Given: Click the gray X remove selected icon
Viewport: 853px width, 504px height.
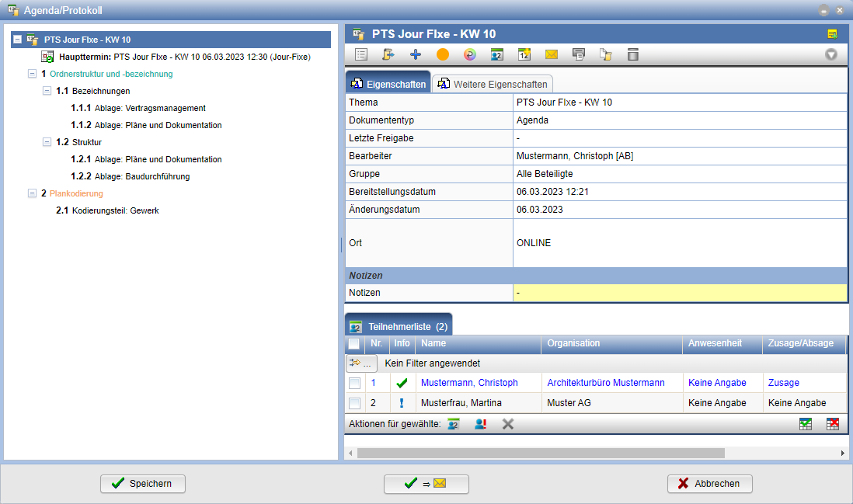Looking at the screenshot, I should pos(508,424).
